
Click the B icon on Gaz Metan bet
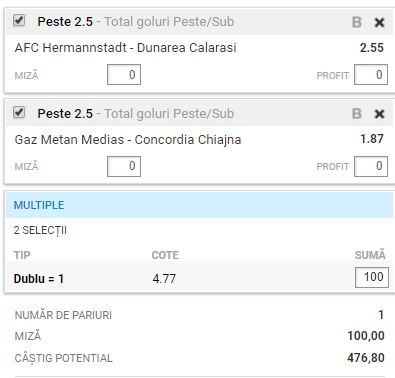pyautogui.click(x=357, y=114)
